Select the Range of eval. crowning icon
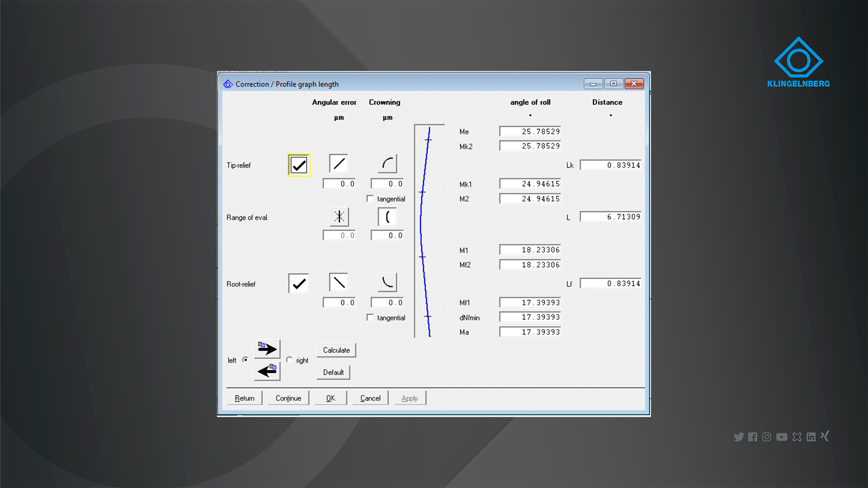 (x=387, y=216)
